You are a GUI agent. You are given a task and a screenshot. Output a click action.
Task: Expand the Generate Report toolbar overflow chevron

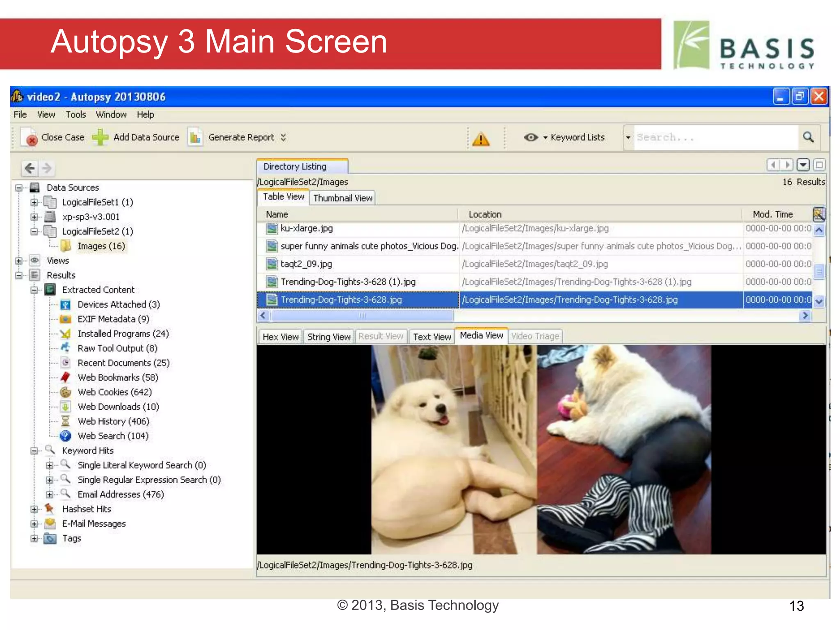tap(283, 137)
